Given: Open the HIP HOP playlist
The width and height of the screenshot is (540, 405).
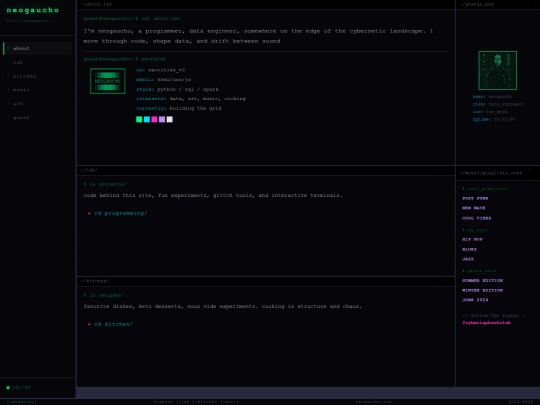Looking at the screenshot, I should (472, 239).
